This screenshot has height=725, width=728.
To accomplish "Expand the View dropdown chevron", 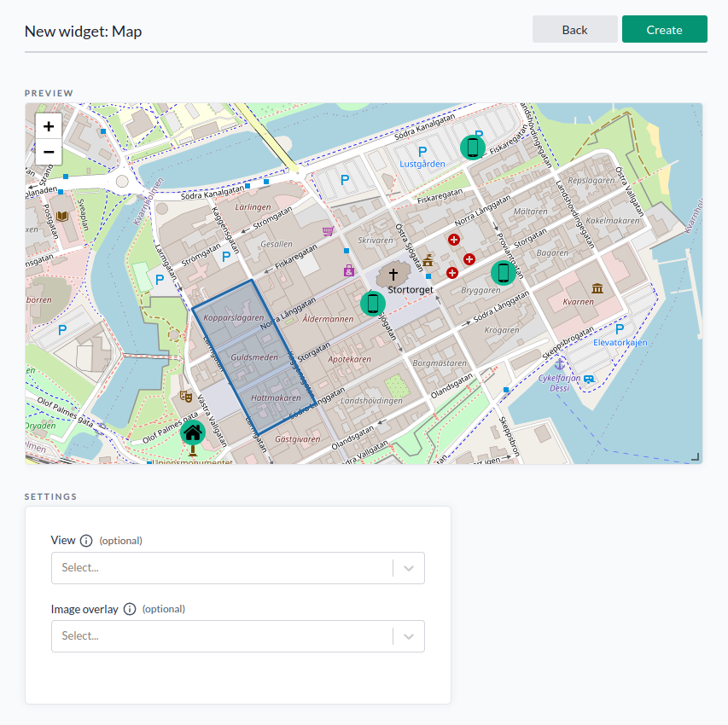I will (x=409, y=568).
